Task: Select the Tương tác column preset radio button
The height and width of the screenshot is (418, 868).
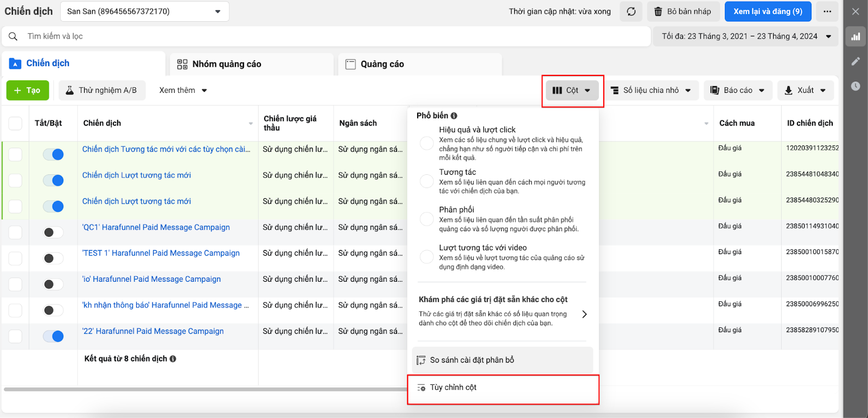Action: (427, 181)
